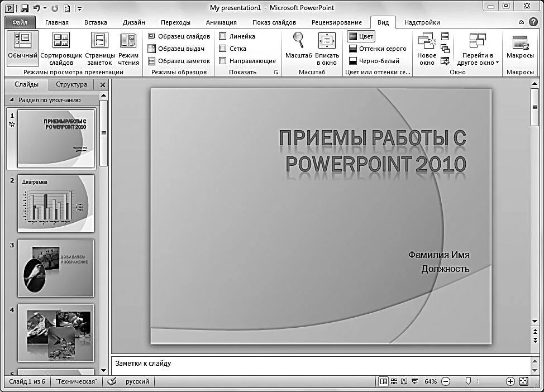
Task: Click the 64% zoom level button
Action: (431, 381)
